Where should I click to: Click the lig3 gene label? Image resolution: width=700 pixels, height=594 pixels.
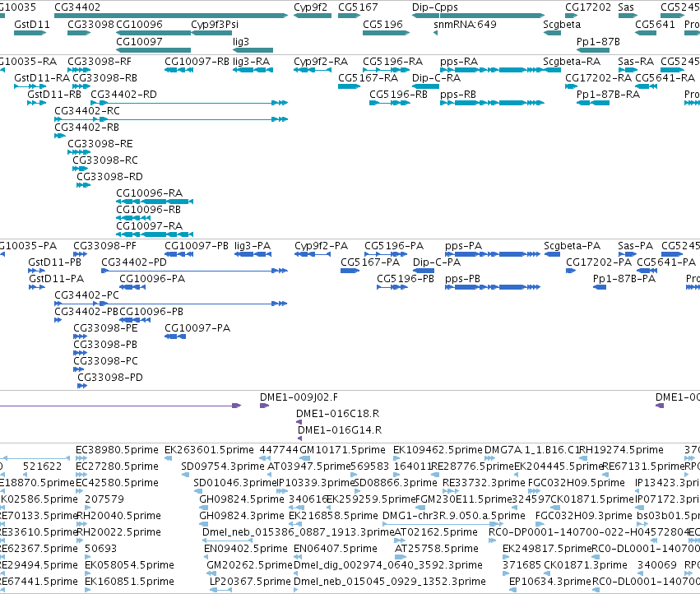tap(241, 41)
